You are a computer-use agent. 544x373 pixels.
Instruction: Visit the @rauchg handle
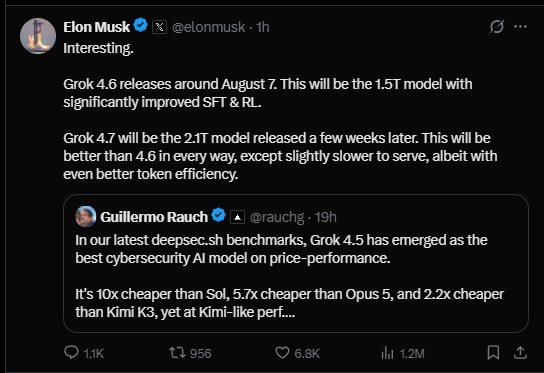pyautogui.click(x=277, y=217)
